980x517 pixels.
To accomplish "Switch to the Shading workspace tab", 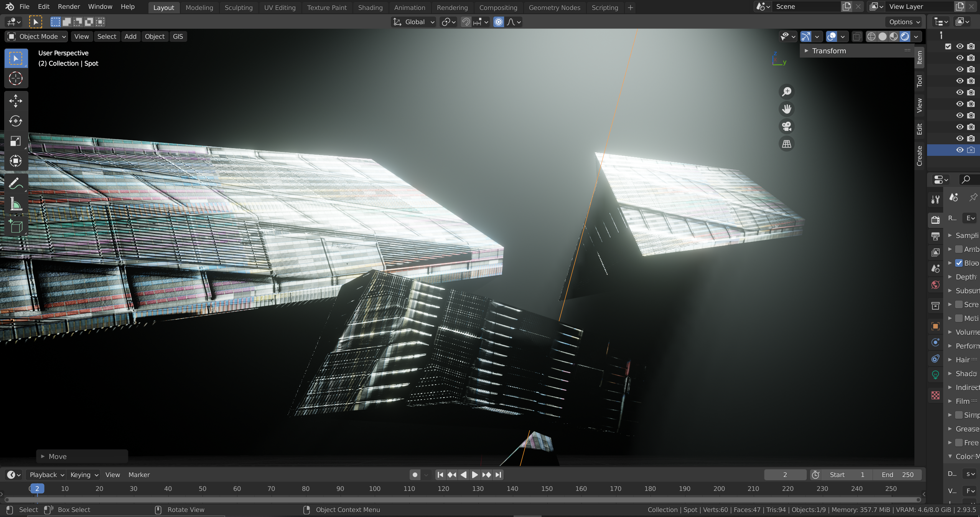I will click(x=370, y=7).
